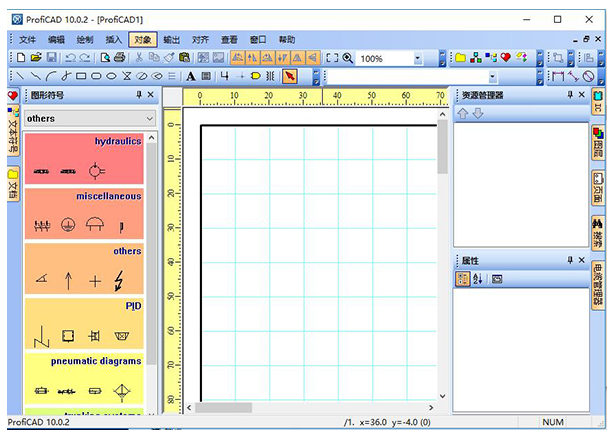Select the Wire drawing tool
Screen dimensions: 613x434
coord(224,76)
